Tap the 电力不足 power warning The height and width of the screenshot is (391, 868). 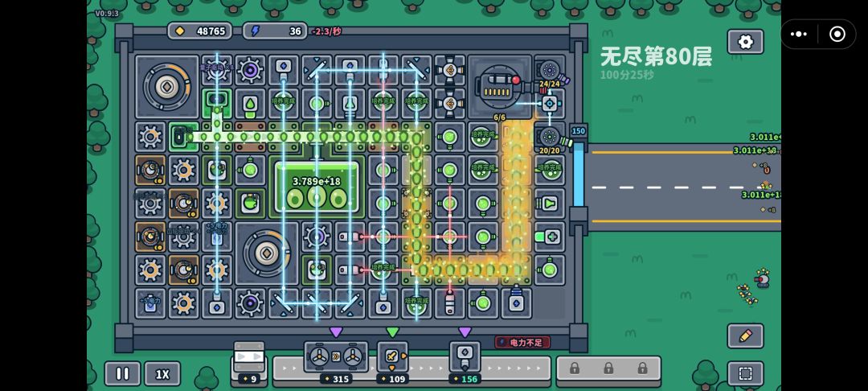[x=522, y=342]
